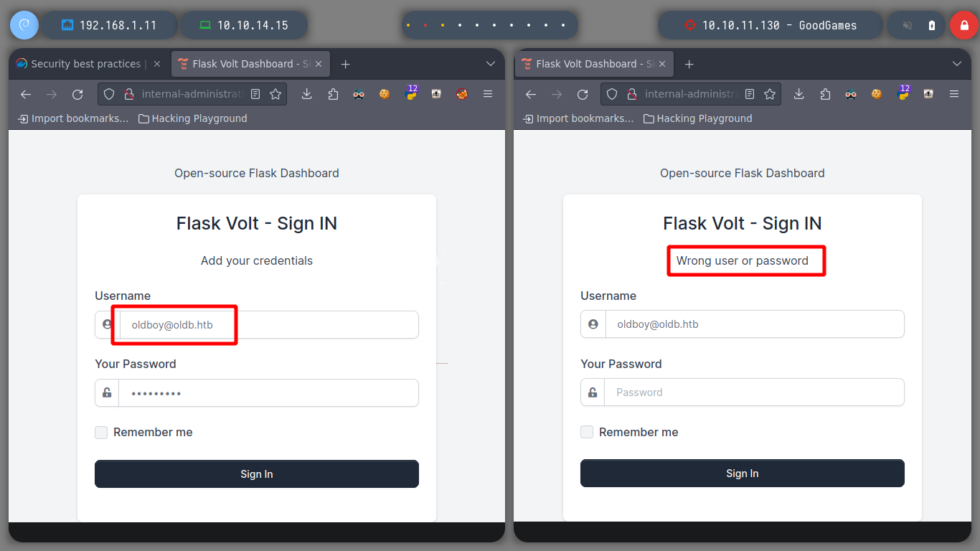
Task: Close the Flask Volt Dashboard tab in the left window
Action: tap(319, 64)
